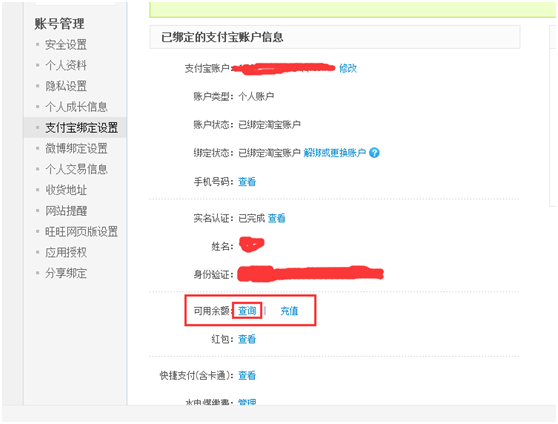Open 微博绑定设置 in sidebar
Viewport: 558px width, 424px height.
click(x=76, y=148)
